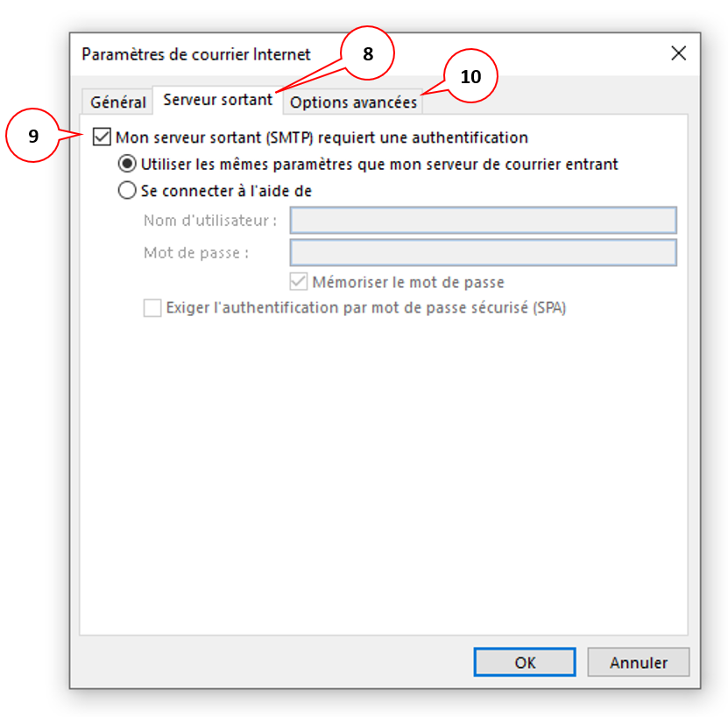The image size is (728, 717).
Task: Click the Annuler button
Action: pos(638,663)
